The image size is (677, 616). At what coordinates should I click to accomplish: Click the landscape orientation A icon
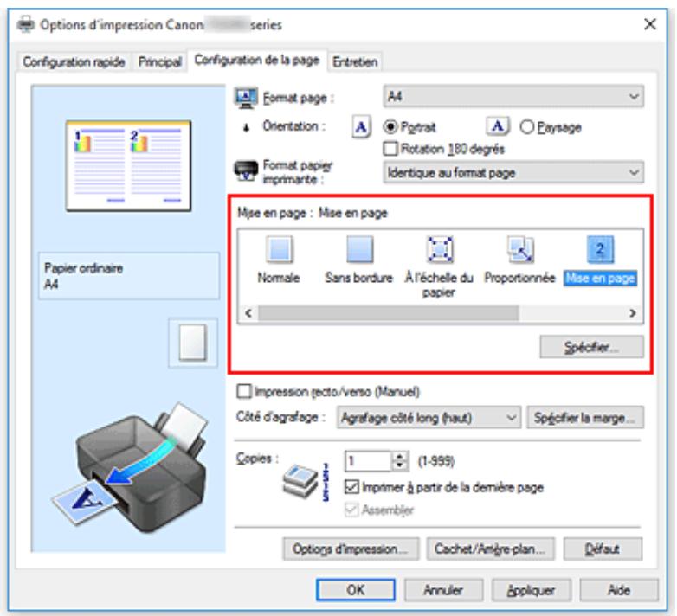498,126
